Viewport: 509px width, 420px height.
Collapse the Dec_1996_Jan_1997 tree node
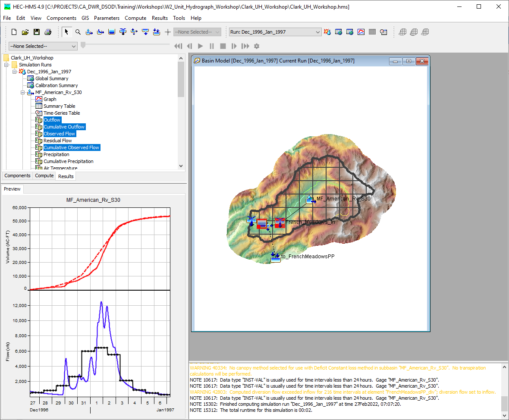[x=15, y=72]
